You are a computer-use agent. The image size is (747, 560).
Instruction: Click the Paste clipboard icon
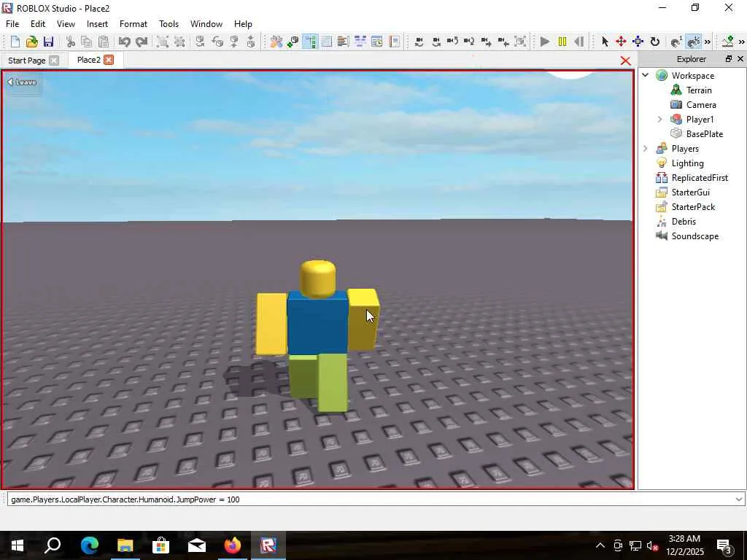pyautogui.click(x=103, y=42)
